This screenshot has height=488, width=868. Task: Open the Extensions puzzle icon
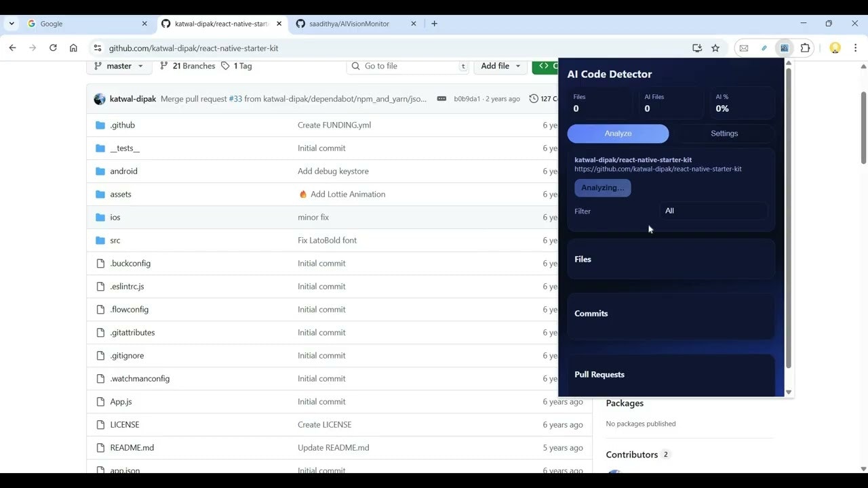tap(805, 48)
